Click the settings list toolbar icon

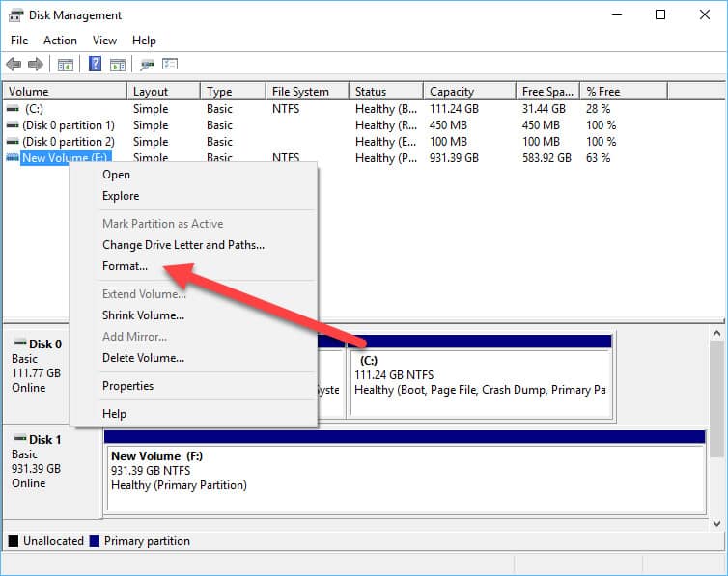tap(170, 64)
